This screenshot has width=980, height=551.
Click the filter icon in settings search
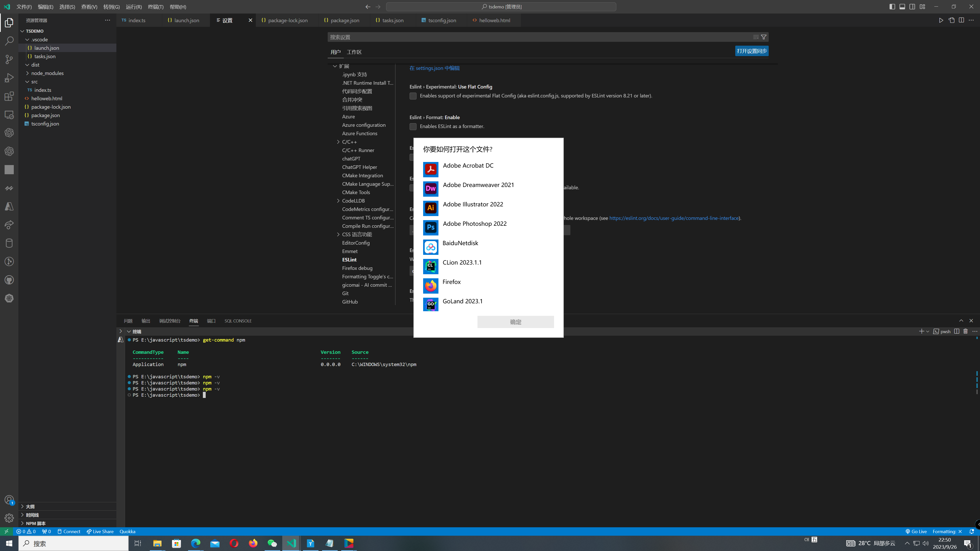764,37
